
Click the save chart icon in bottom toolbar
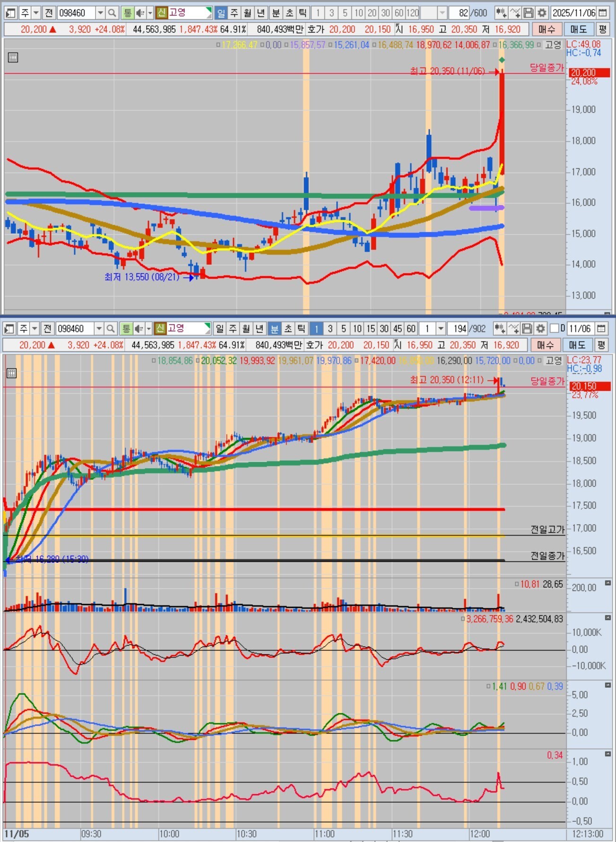(x=527, y=328)
